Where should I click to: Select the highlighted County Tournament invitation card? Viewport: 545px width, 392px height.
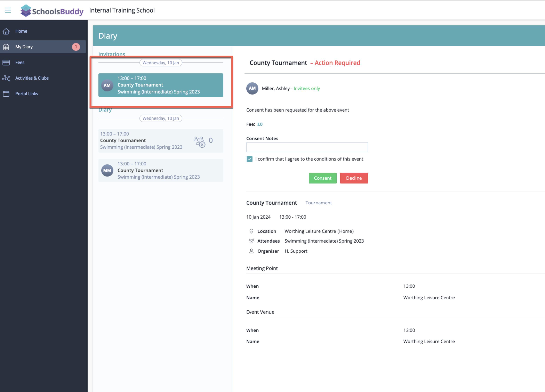161,85
